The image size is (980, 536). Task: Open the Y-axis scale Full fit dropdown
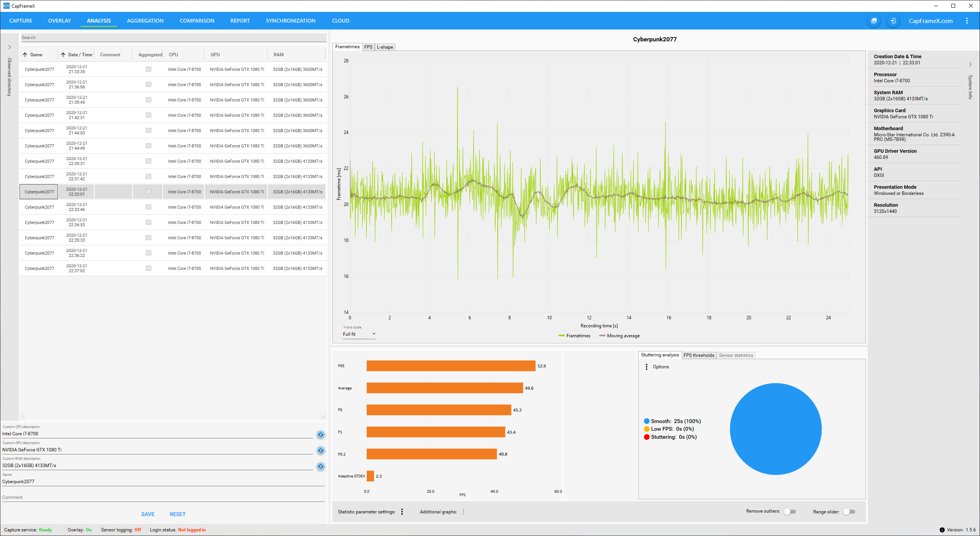point(359,334)
